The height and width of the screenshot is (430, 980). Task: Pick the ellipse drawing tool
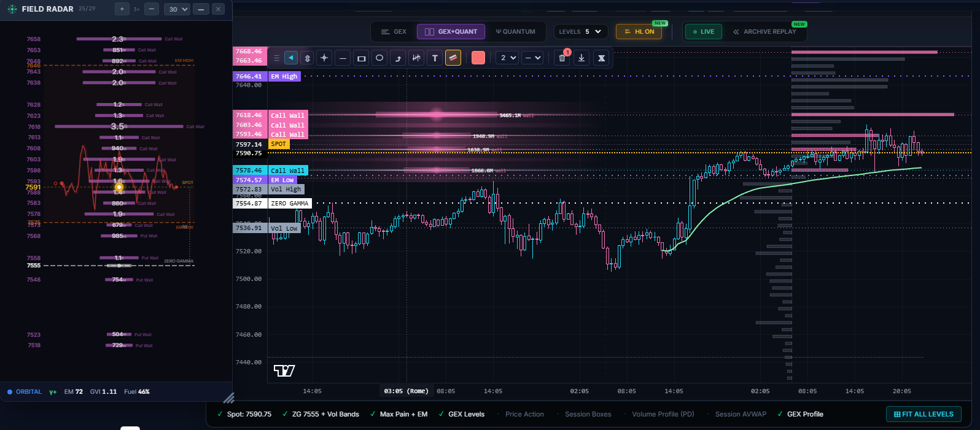coord(379,58)
